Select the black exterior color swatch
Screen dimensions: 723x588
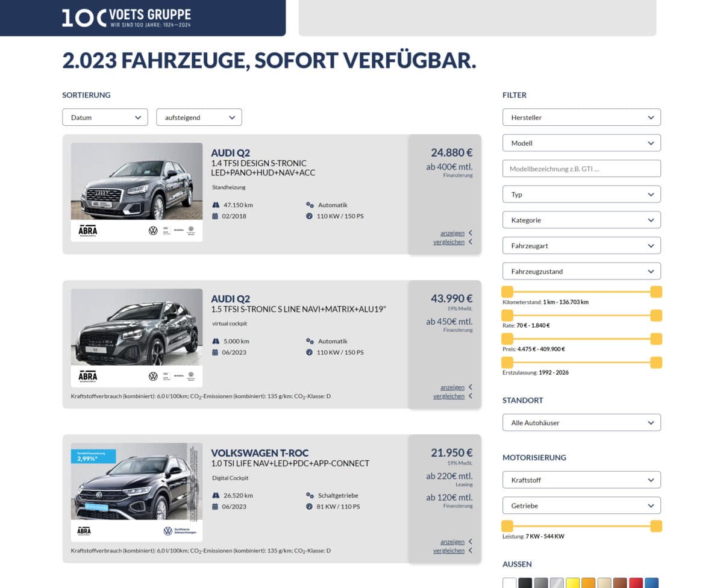click(525, 583)
